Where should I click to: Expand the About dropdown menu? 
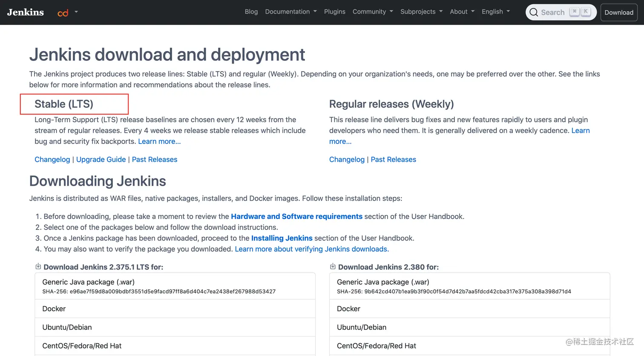click(x=462, y=12)
